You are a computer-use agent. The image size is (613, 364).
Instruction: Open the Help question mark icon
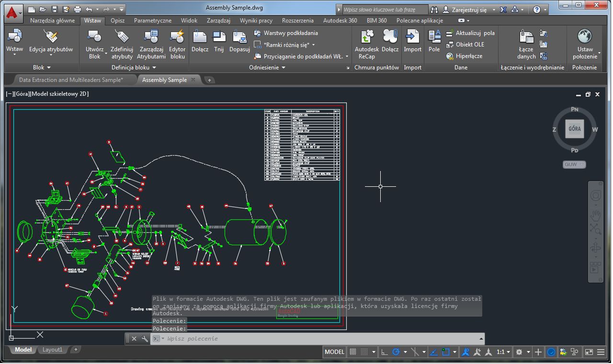pos(537,10)
